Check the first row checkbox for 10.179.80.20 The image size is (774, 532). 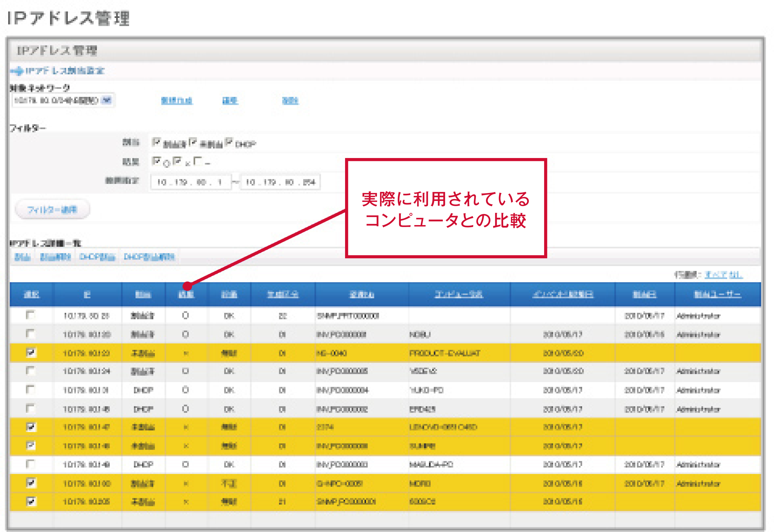(30, 315)
